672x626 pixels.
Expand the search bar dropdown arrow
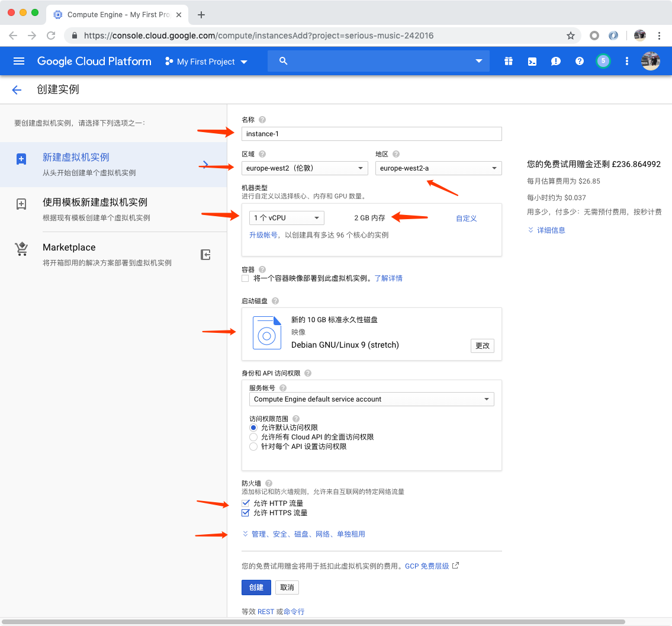[479, 62]
